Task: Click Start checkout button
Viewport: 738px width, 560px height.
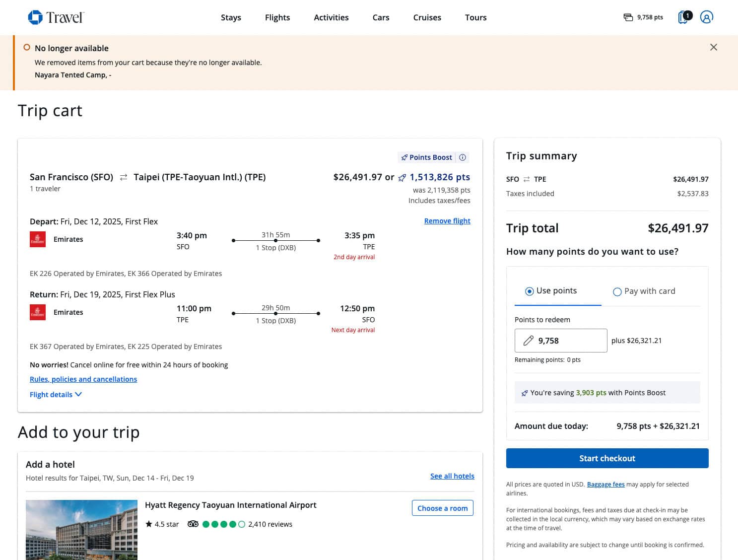Action: point(607,458)
